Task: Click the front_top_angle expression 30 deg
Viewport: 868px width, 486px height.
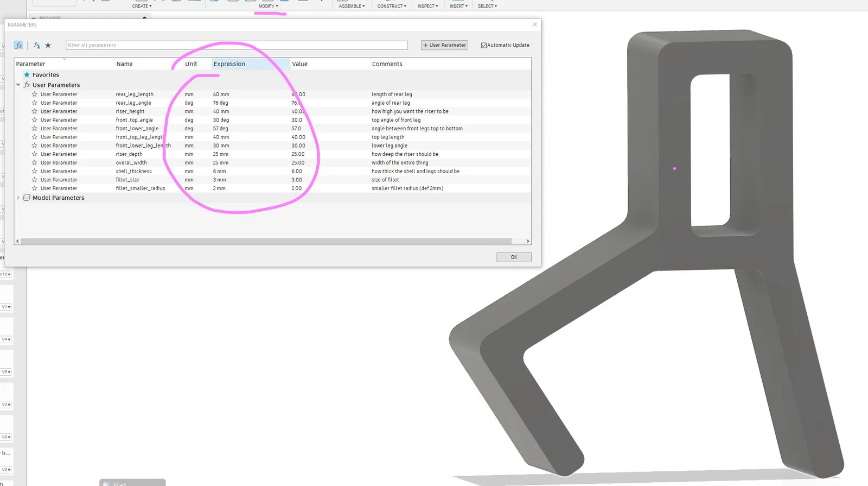Action: [221, 120]
